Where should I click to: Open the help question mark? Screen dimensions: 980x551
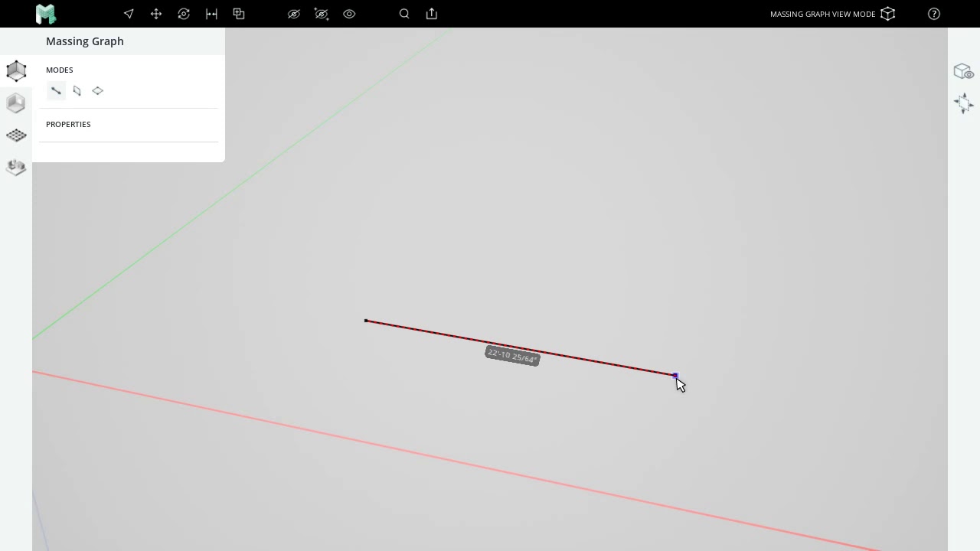pos(934,14)
